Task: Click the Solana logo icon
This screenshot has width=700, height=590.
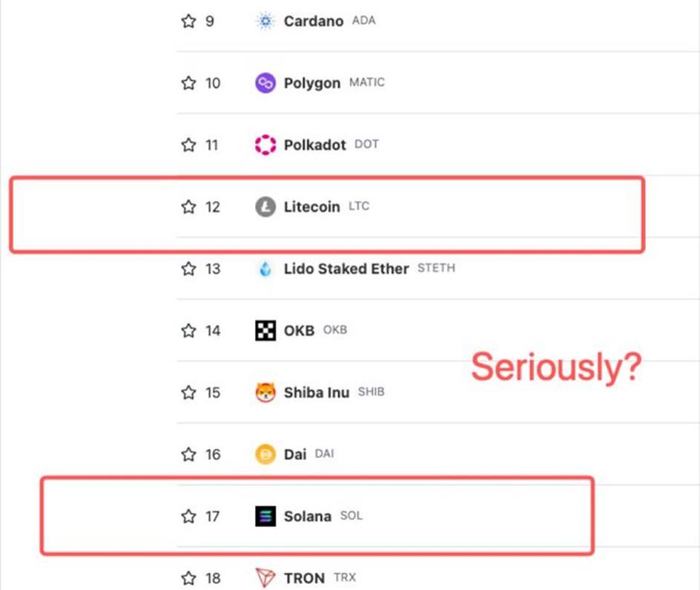Action: click(x=265, y=517)
